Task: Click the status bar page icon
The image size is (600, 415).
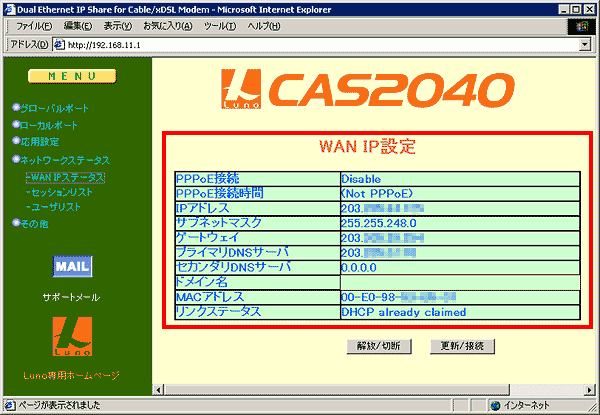Action: click(10, 405)
